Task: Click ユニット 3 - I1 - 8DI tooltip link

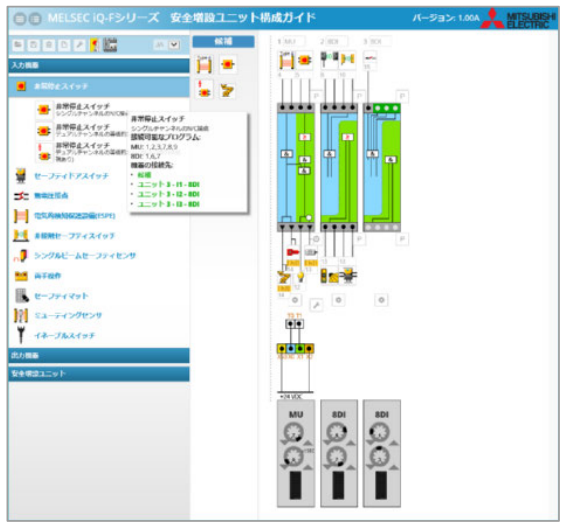Action: tap(168, 184)
